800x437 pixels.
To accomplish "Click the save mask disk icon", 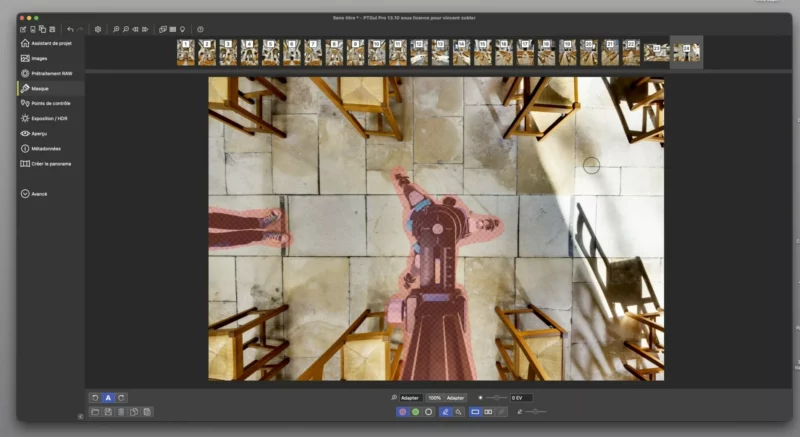I will click(108, 412).
